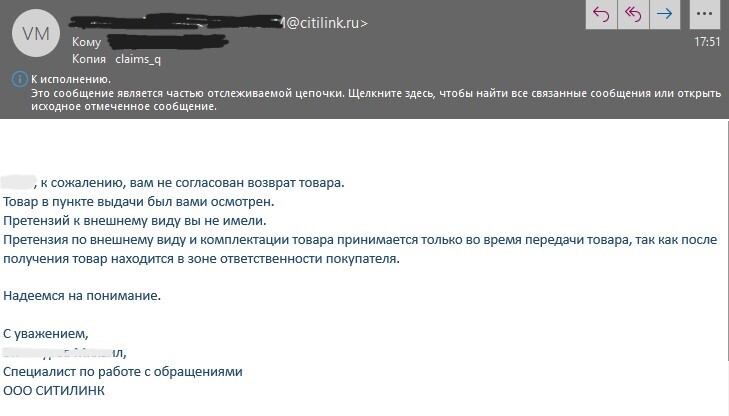
Task: Click the 'Специалист по работе с обращениями' line
Action: (x=123, y=372)
